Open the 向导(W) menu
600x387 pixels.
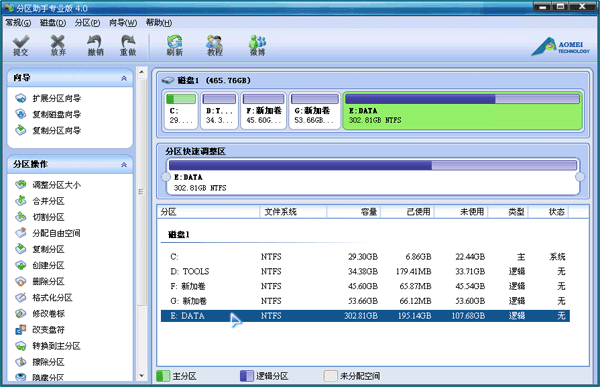click(123, 23)
